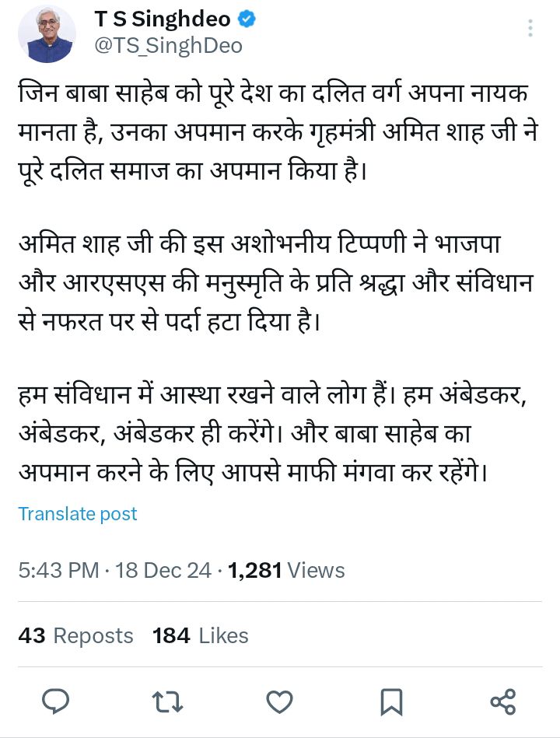Open the three-dot more options menu
This screenshot has width=560, height=738.
pos(530,30)
